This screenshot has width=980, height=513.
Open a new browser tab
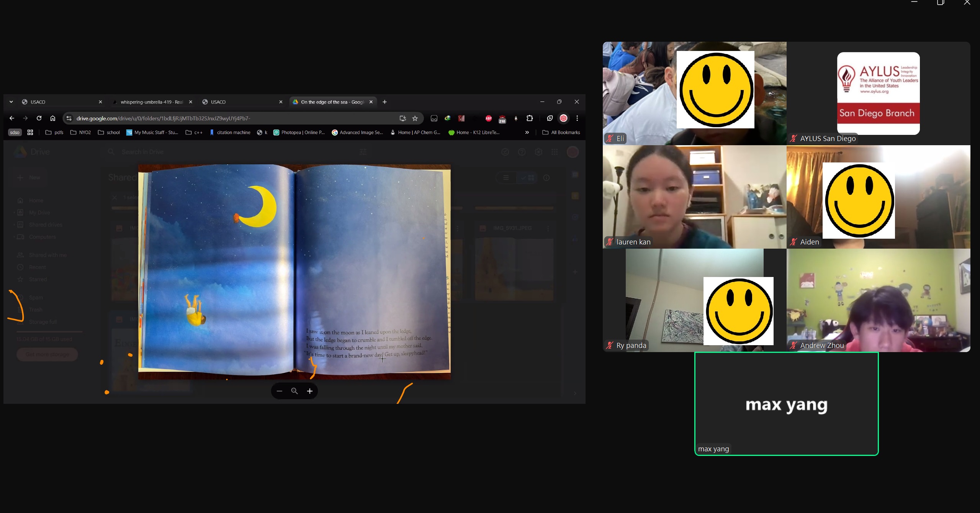385,102
